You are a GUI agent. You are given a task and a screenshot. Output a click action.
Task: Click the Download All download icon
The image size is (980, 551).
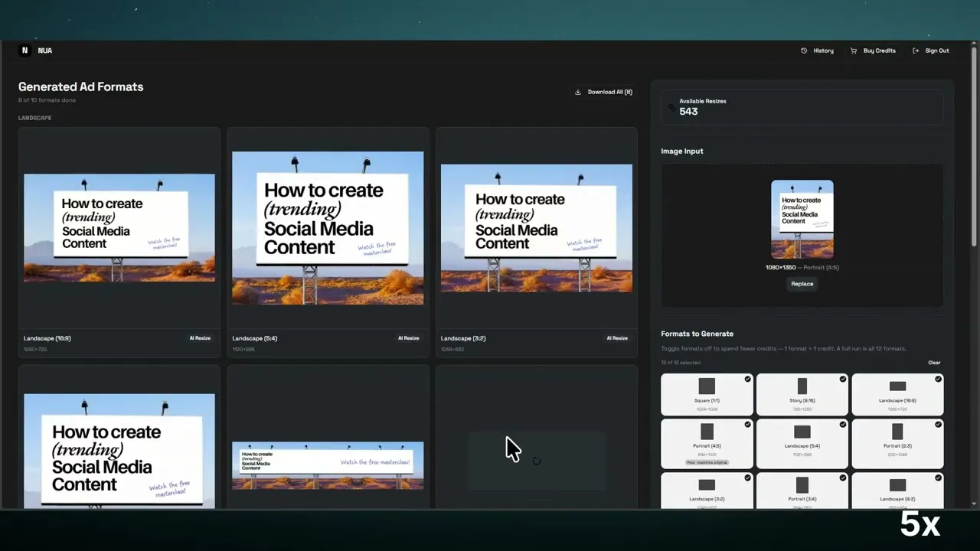[x=578, y=92]
